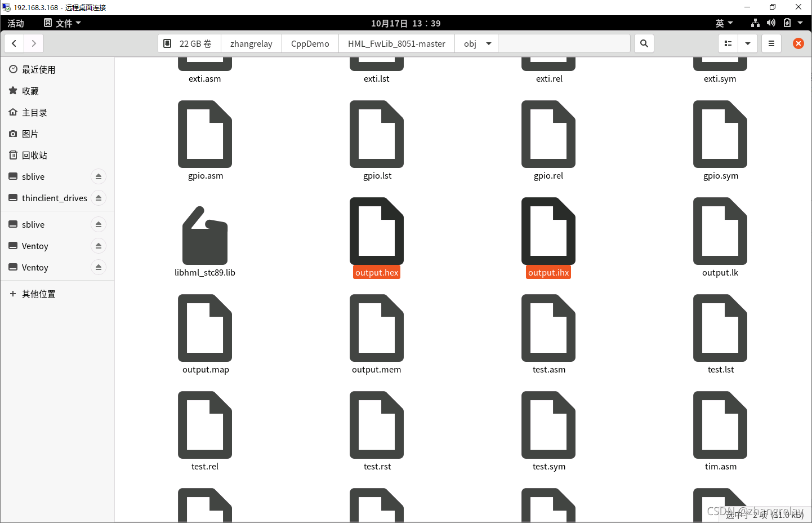Screen dimensions: 812x523
Task: Open Activities (活动) overview
Action: [16, 23]
